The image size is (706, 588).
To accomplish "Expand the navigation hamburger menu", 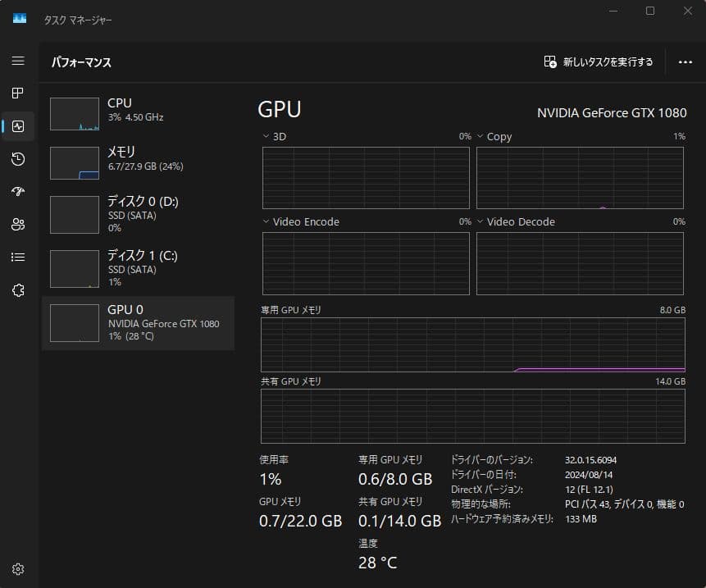I will (17, 60).
